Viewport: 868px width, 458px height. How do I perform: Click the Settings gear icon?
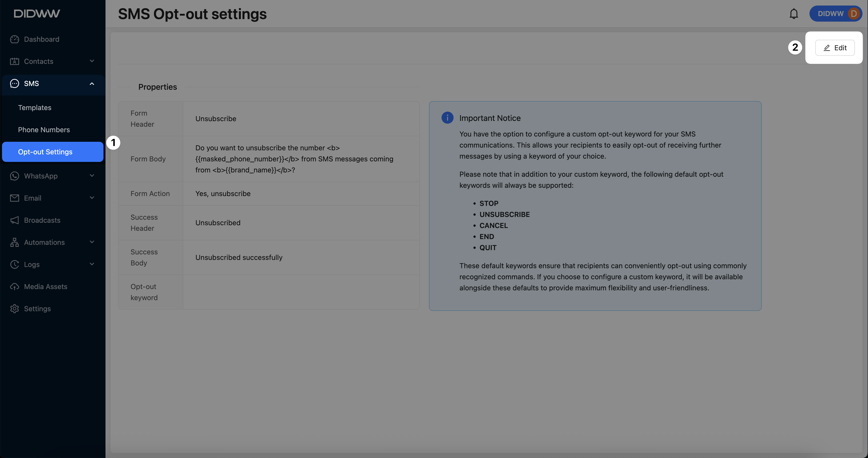pos(15,309)
